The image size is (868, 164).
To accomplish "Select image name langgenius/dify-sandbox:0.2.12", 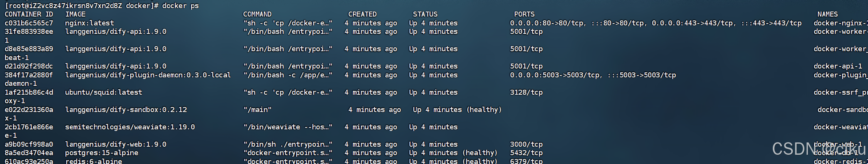I will [126, 110].
